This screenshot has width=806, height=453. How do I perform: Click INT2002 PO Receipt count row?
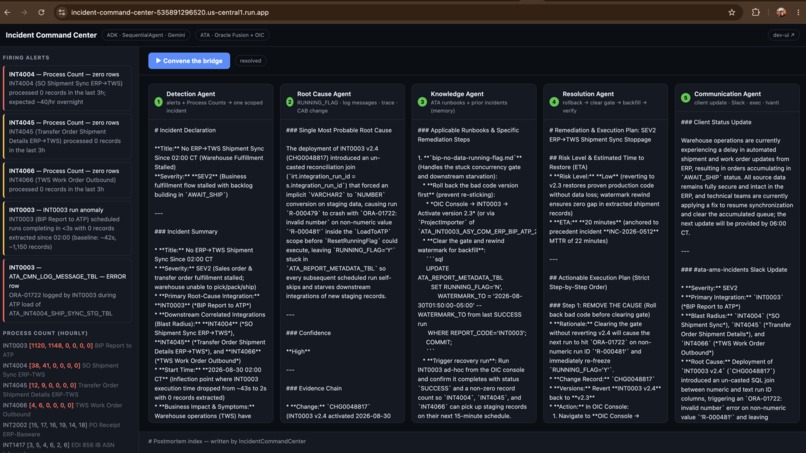click(x=67, y=429)
